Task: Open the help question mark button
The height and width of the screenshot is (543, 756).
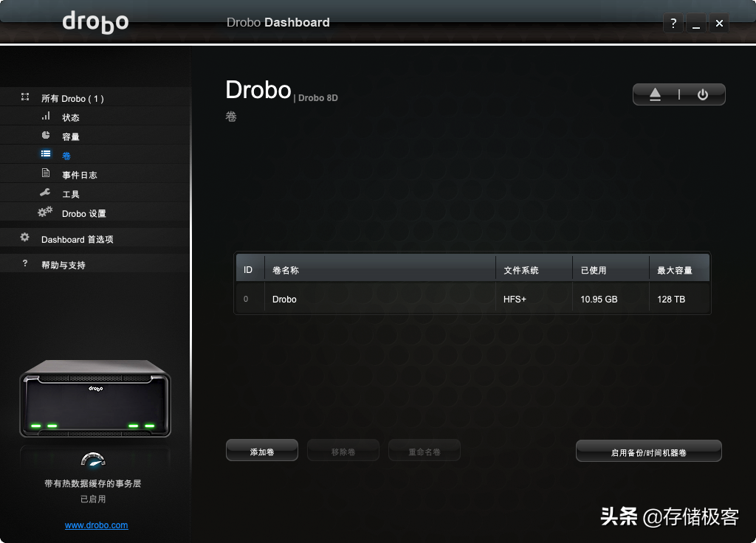Action: pyautogui.click(x=673, y=23)
